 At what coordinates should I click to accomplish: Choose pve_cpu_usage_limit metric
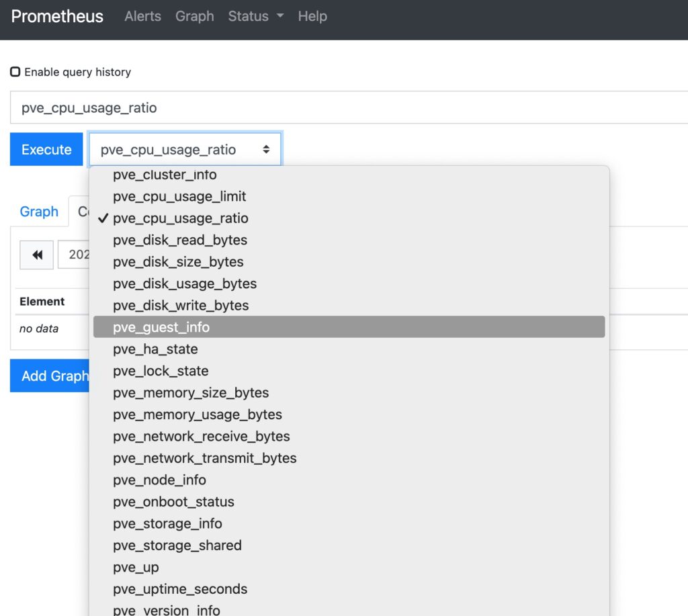[x=349, y=196]
